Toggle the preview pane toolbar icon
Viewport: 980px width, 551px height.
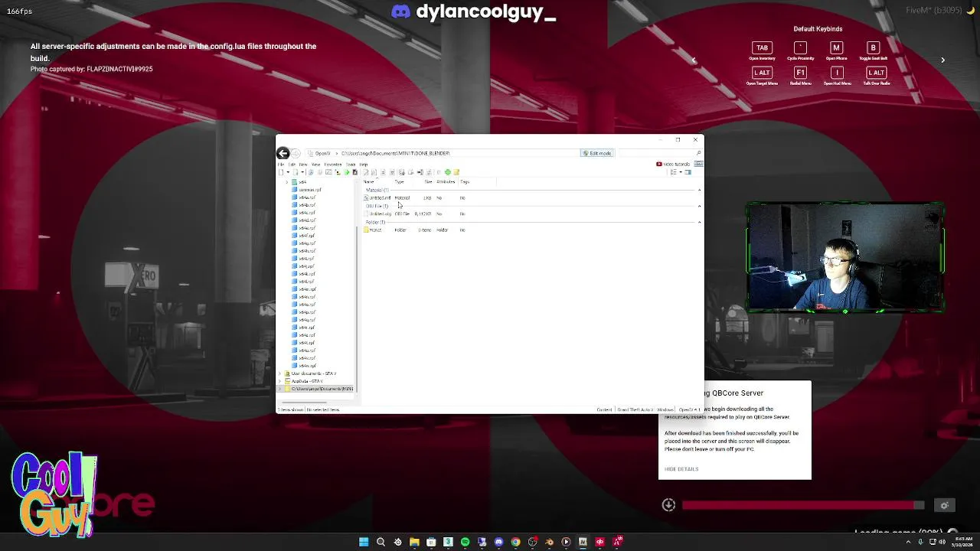pyautogui.click(x=688, y=172)
